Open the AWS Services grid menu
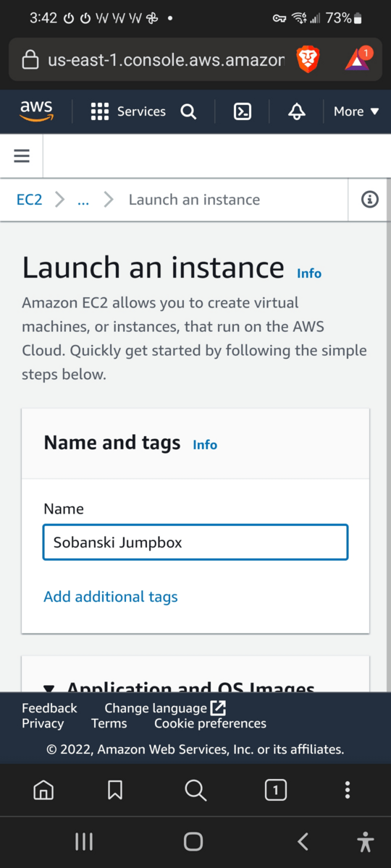The width and height of the screenshot is (391, 868). tap(127, 111)
